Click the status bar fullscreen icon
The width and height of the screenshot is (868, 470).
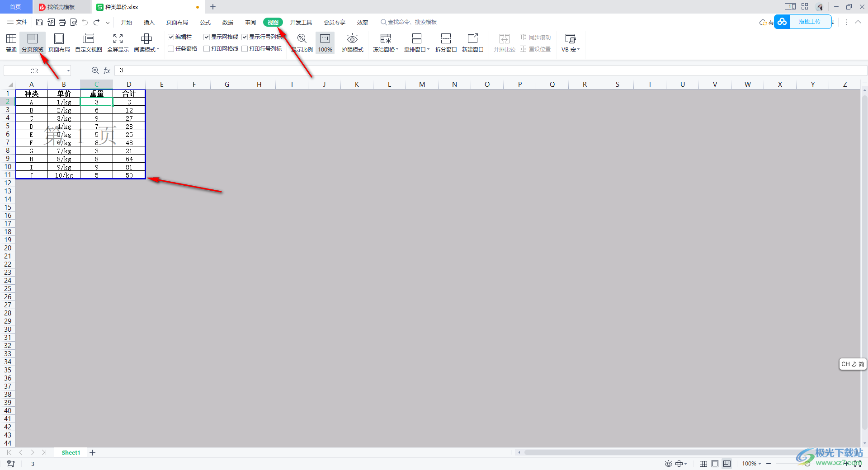point(858,464)
